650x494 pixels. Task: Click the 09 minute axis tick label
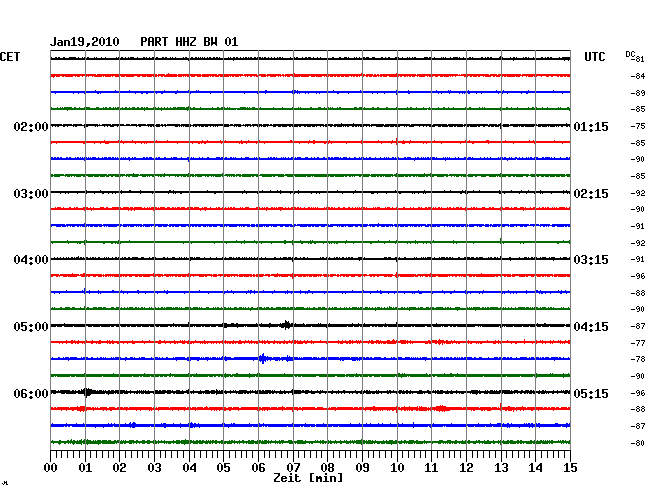coord(362,467)
